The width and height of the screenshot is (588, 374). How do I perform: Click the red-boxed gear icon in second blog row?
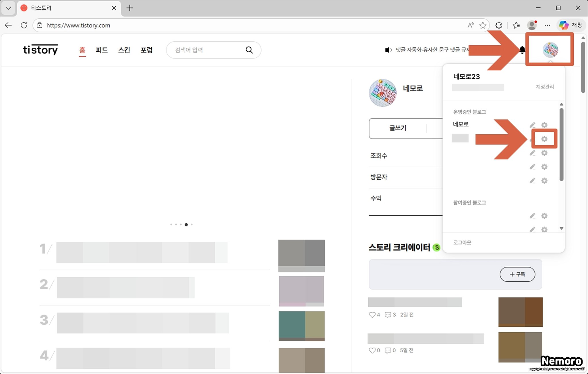tap(544, 139)
